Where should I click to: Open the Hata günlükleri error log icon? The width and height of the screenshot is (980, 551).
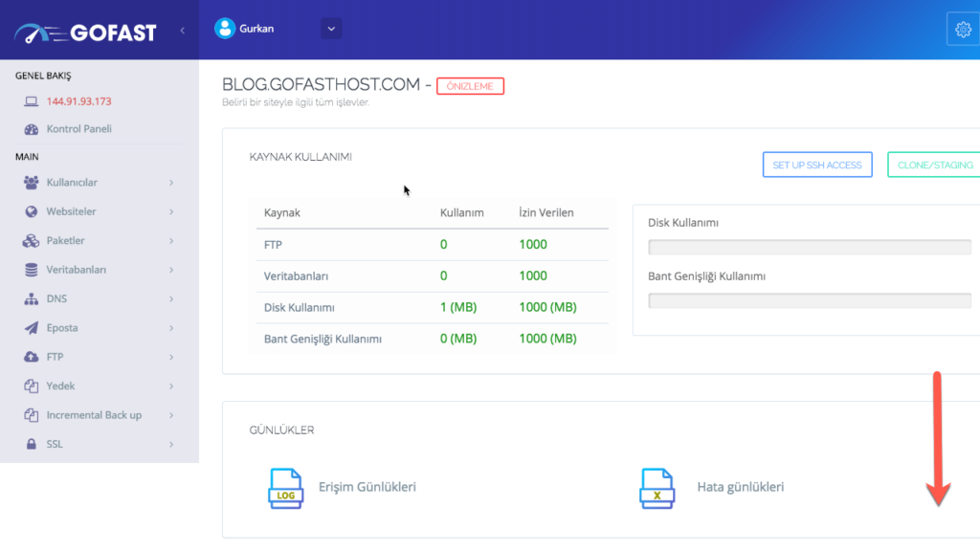[657, 487]
